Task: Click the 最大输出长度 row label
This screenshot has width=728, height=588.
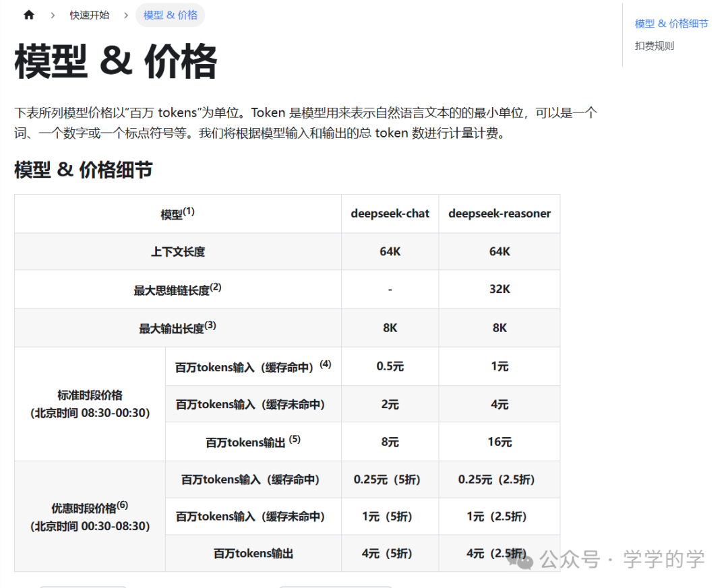Action: (x=178, y=327)
